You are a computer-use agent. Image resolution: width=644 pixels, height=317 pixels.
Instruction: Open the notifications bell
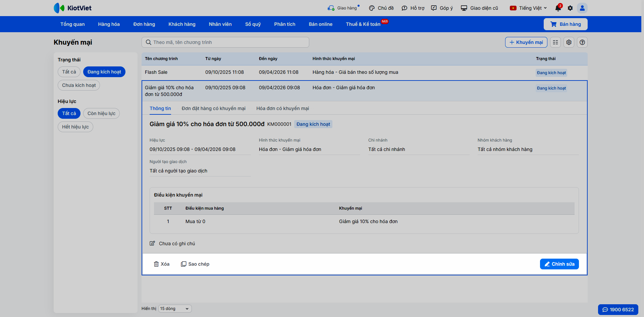(x=558, y=8)
